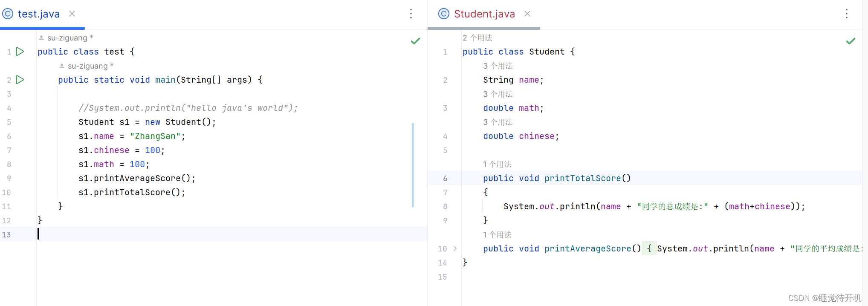Viewport: 868px width, 306px height.
Task: Click the printTotalScore method declaration in Student.java
Action: pyautogui.click(x=557, y=179)
